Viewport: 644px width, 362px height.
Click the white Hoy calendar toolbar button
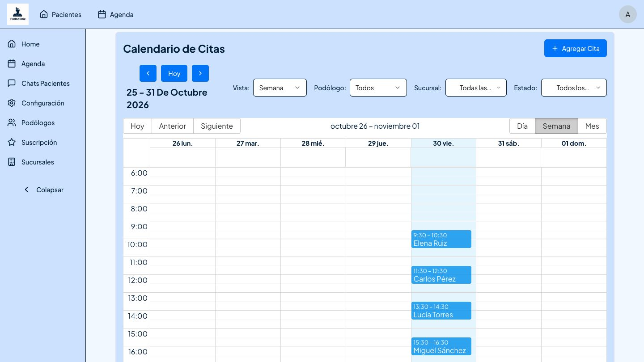pos(137,126)
